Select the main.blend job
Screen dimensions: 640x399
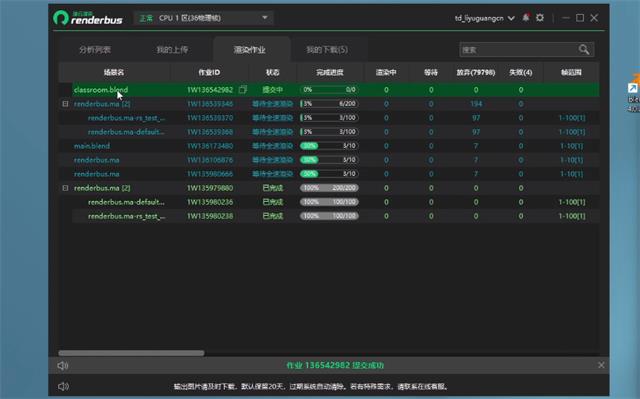click(x=92, y=146)
